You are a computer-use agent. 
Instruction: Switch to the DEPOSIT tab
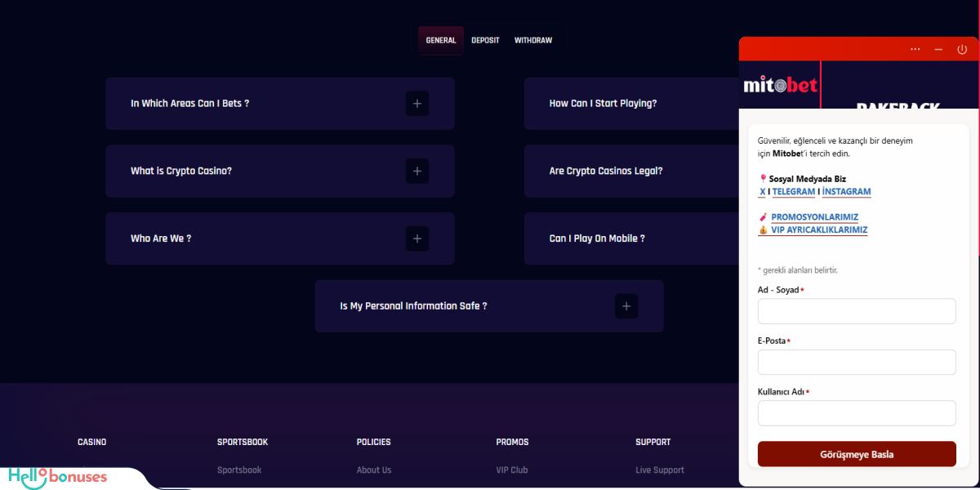[x=485, y=40]
